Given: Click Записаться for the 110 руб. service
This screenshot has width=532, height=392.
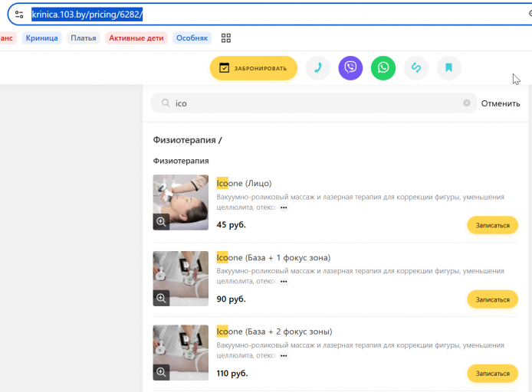Looking at the screenshot, I should (x=492, y=374).
